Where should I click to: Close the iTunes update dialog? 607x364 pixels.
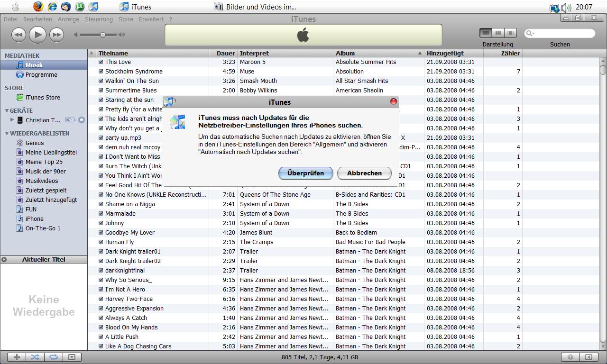coord(393,101)
